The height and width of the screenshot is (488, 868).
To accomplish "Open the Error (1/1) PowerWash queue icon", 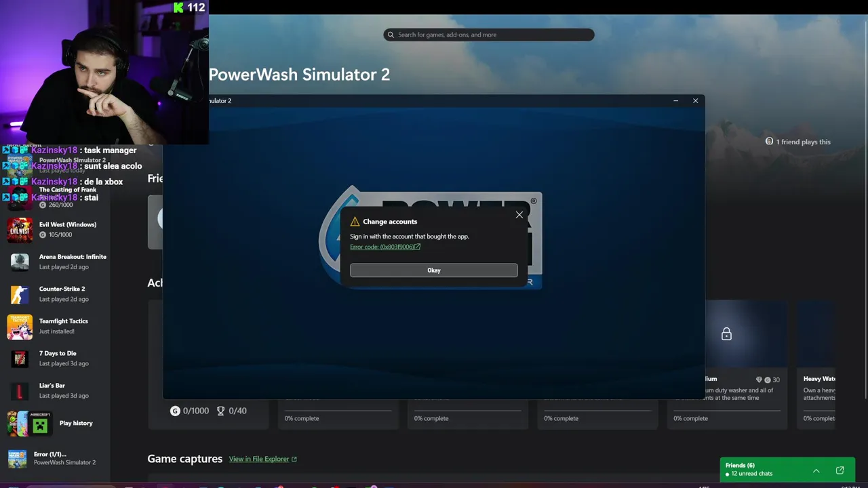I will pos(18,459).
